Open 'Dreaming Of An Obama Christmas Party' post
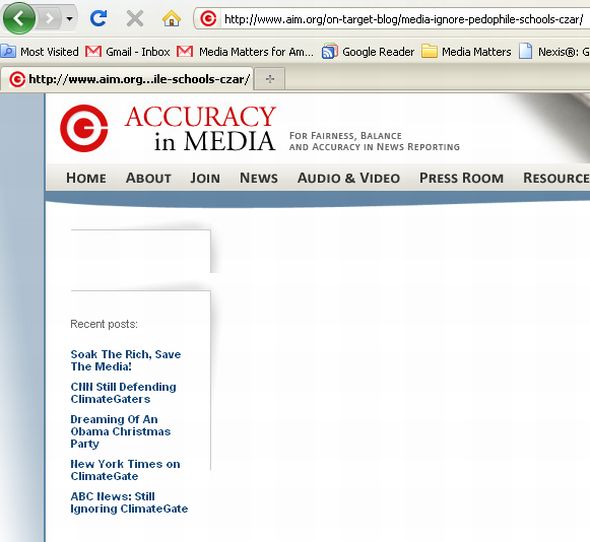590x542 pixels. 120,431
